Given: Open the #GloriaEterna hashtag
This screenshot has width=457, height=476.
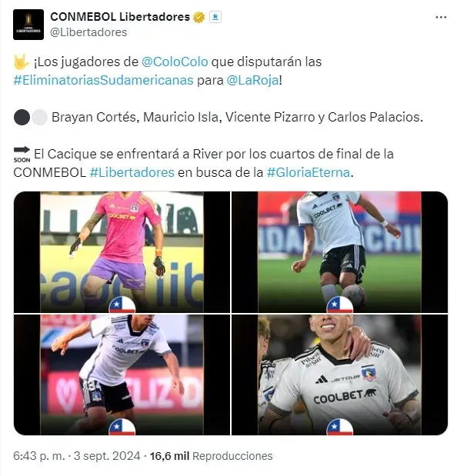Looking at the screenshot, I should pyautogui.click(x=309, y=172).
